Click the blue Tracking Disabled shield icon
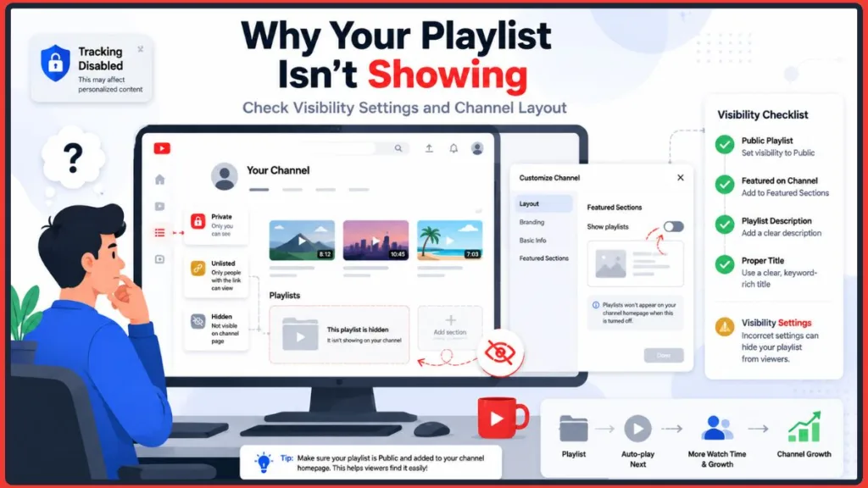 55,63
